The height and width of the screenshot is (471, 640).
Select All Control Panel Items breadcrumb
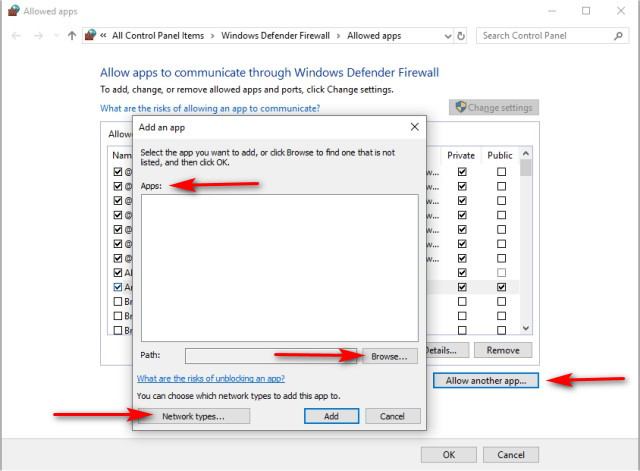158,36
